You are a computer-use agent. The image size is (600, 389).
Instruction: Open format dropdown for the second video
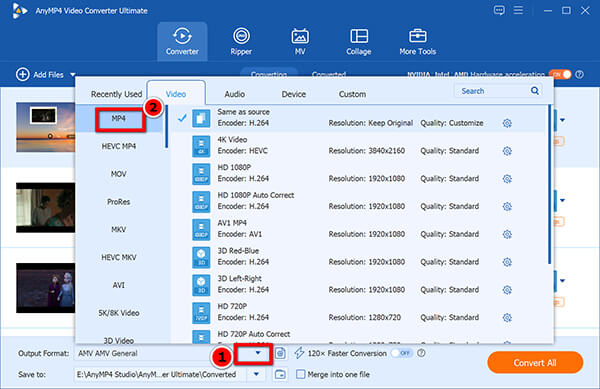click(562, 200)
